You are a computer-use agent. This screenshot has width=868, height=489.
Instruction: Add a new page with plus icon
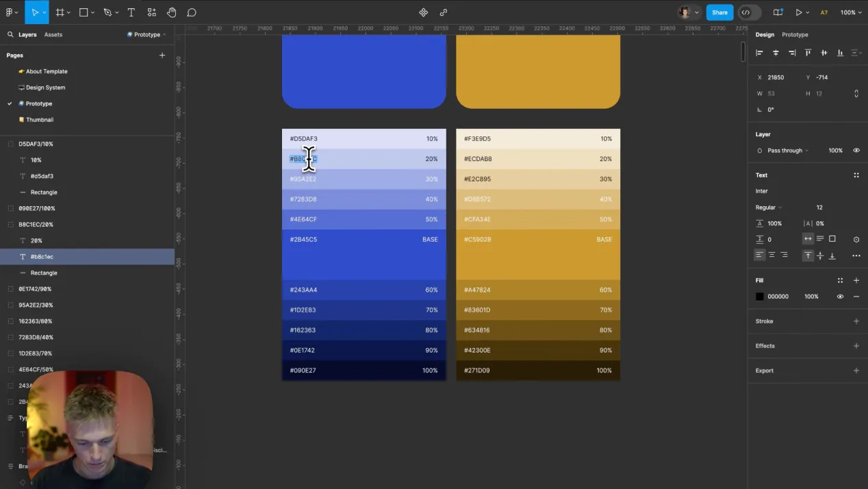(x=162, y=55)
